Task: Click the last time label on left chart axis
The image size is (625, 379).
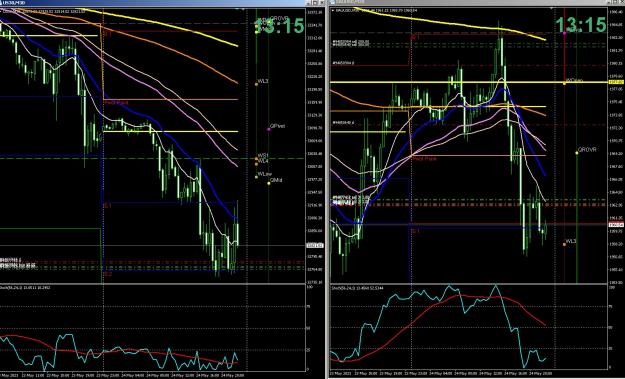Action: pos(234,375)
